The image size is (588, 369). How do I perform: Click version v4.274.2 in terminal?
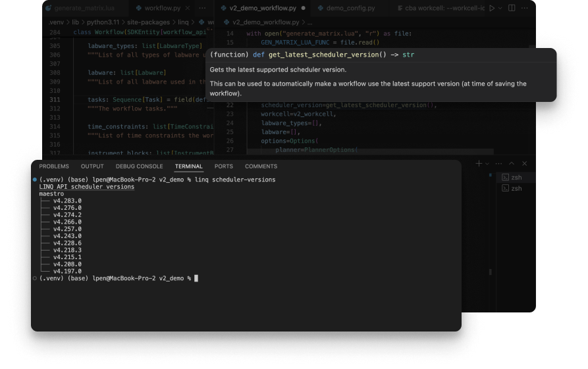pyautogui.click(x=67, y=214)
